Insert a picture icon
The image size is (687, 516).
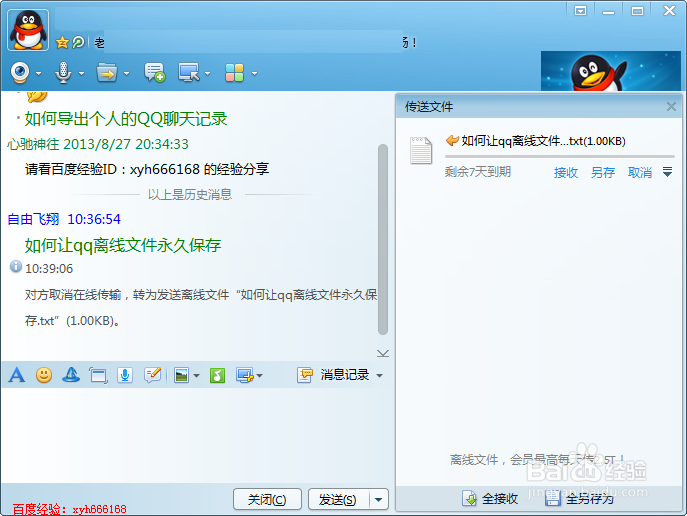(181, 375)
